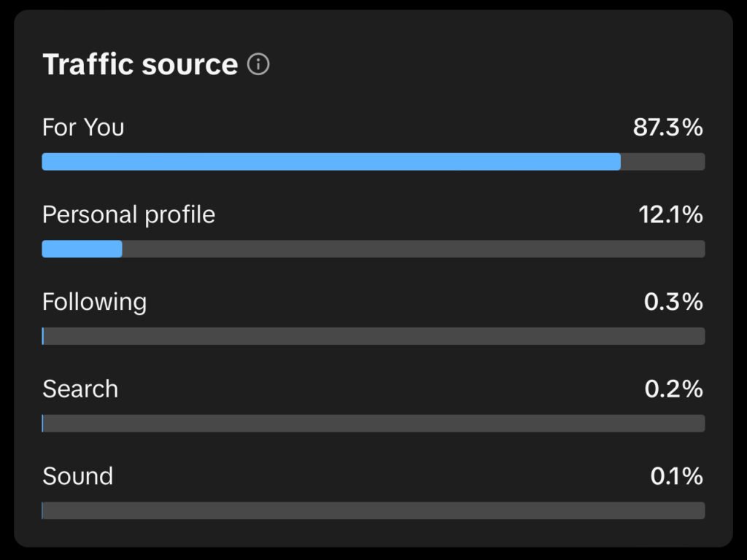Click the 0.1% Sound percentage

click(676, 476)
